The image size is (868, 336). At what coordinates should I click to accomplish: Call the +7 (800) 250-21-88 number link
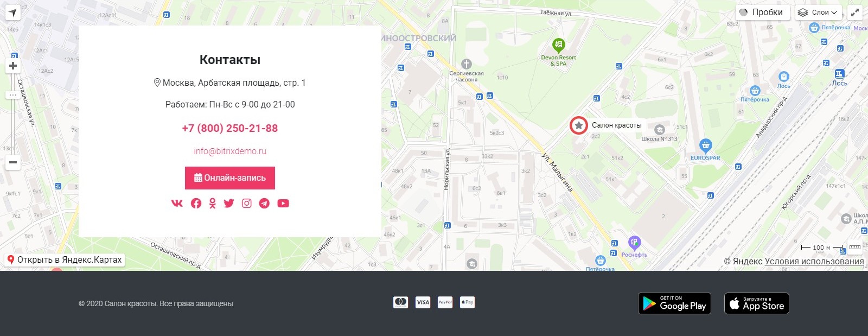point(230,128)
